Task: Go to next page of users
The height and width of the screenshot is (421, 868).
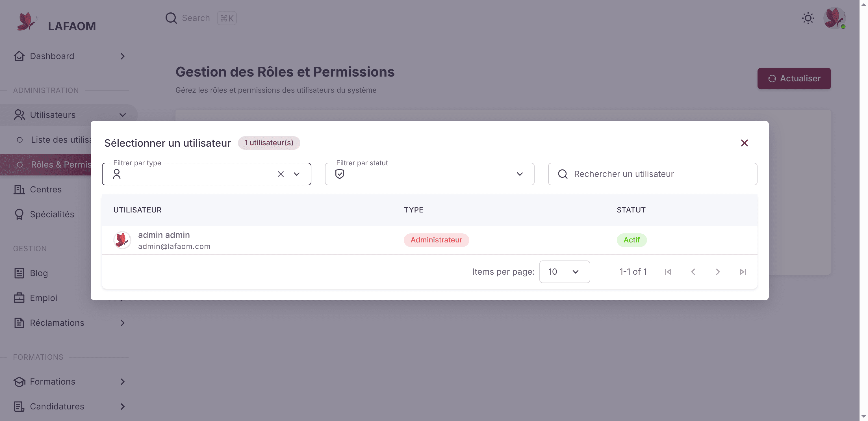Action: pos(718,272)
